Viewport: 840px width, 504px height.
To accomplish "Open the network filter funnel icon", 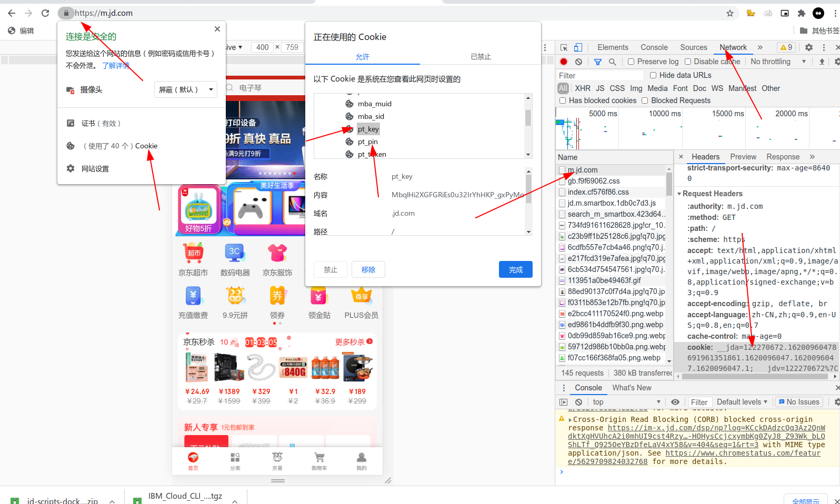I will pyautogui.click(x=598, y=62).
